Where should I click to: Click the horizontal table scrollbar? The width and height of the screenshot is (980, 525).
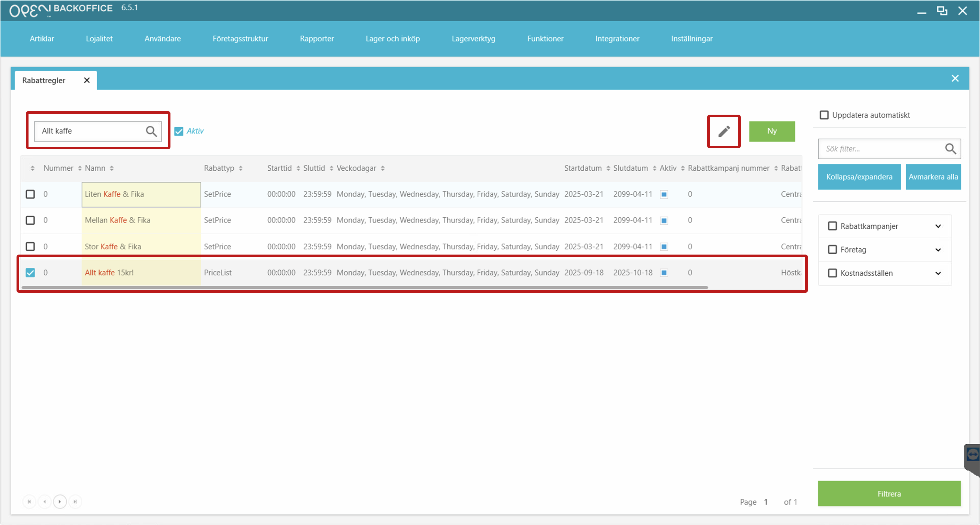(x=365, y=287)
